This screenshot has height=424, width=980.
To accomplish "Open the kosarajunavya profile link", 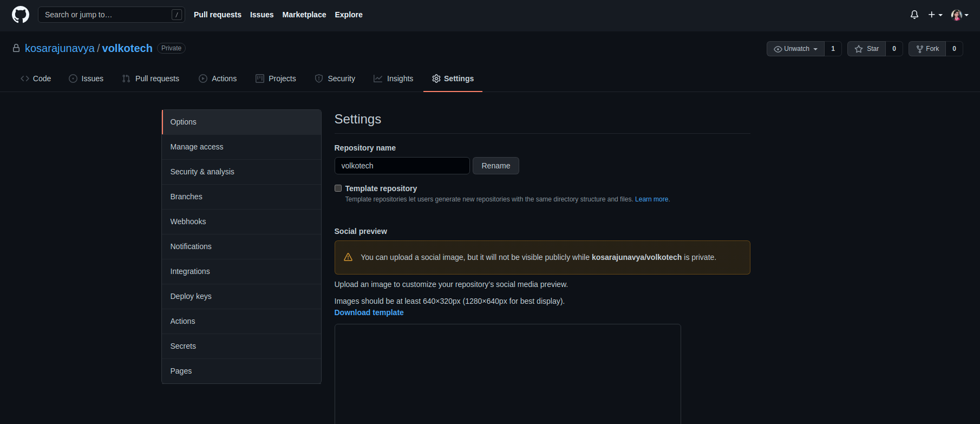I will tap(60, 48).
